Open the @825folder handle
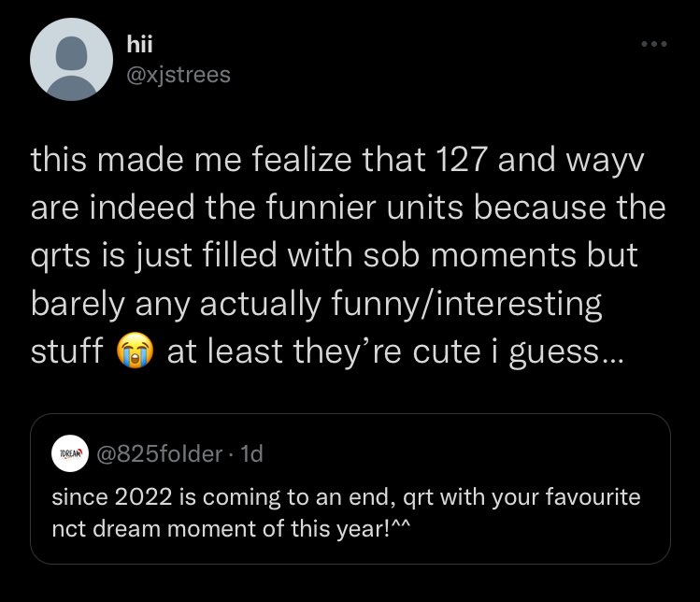 pyautogui.click(x=160, y=453)
